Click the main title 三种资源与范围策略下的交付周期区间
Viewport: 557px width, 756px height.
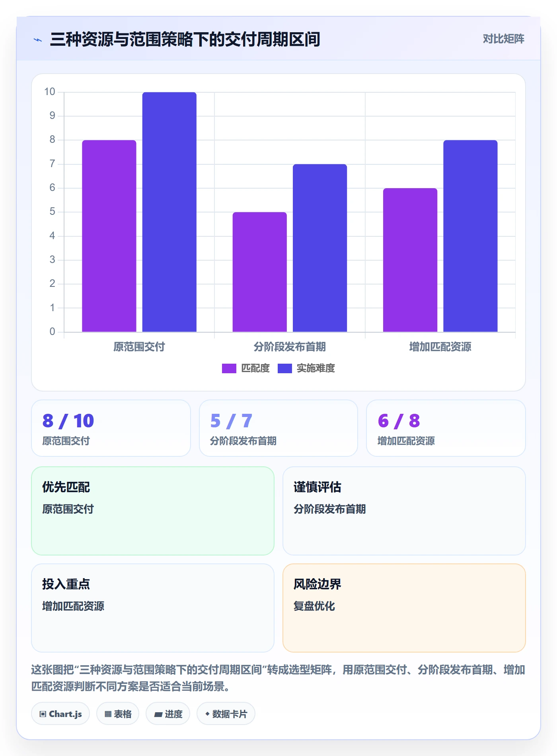pyautogui.click(x=185, y=39)
